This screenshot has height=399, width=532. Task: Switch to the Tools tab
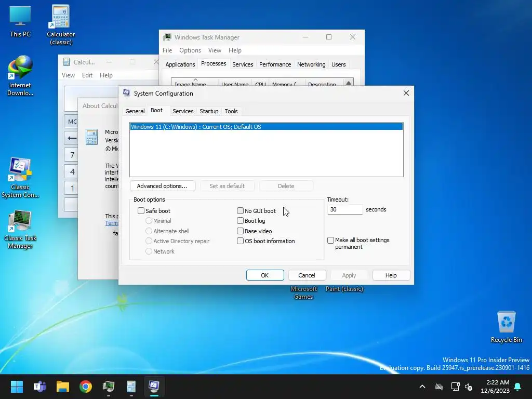(x=231, y=111)
